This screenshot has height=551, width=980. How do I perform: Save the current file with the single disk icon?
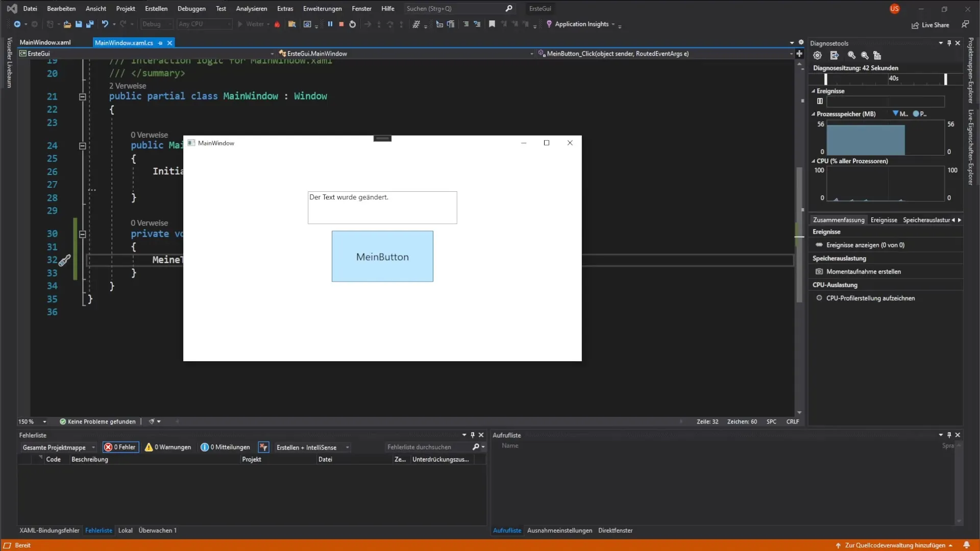point(79,24)
